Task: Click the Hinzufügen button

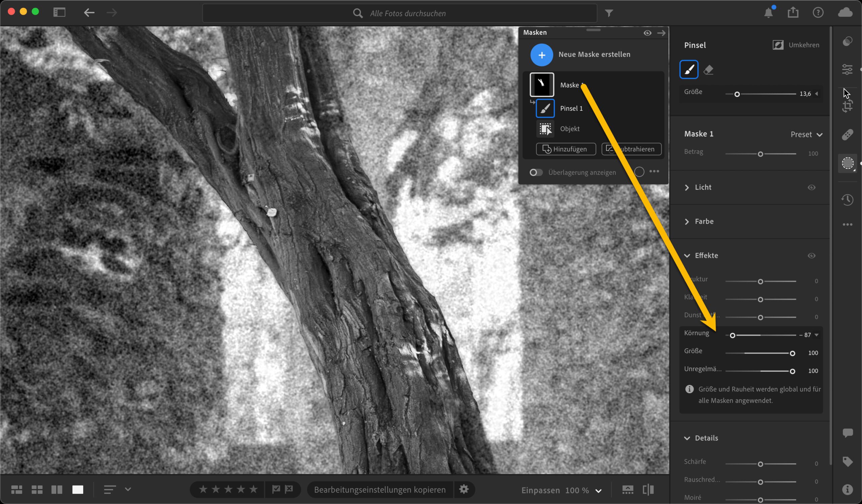Action: click(x=566, y=149)
